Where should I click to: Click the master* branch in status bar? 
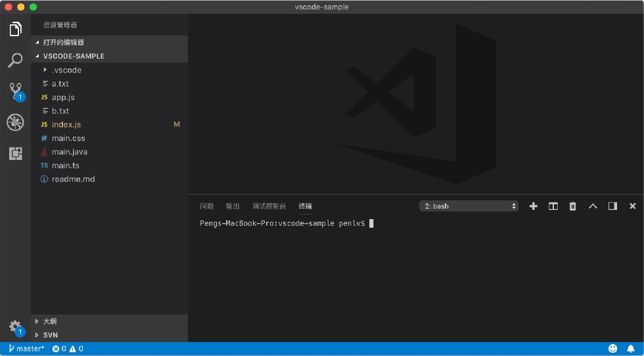26,349
